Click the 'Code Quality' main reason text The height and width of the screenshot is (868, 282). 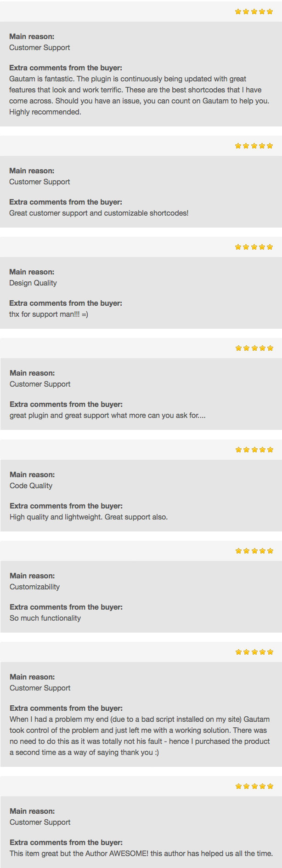(x=31, y=485)
